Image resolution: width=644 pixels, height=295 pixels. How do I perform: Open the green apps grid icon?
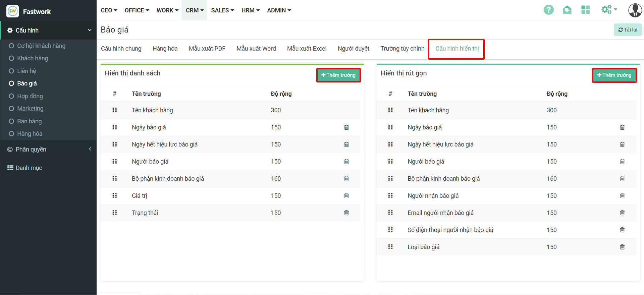(x=585, y=10)
